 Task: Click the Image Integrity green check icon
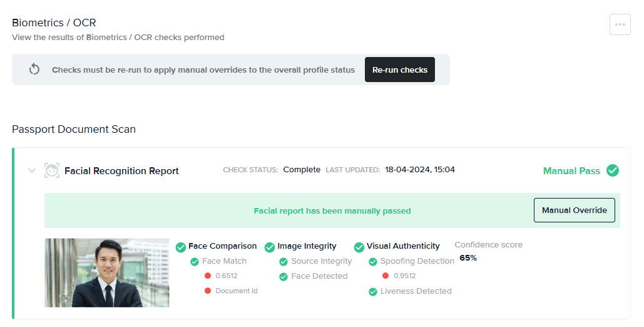pyautogui.click(x=270, y=247)
